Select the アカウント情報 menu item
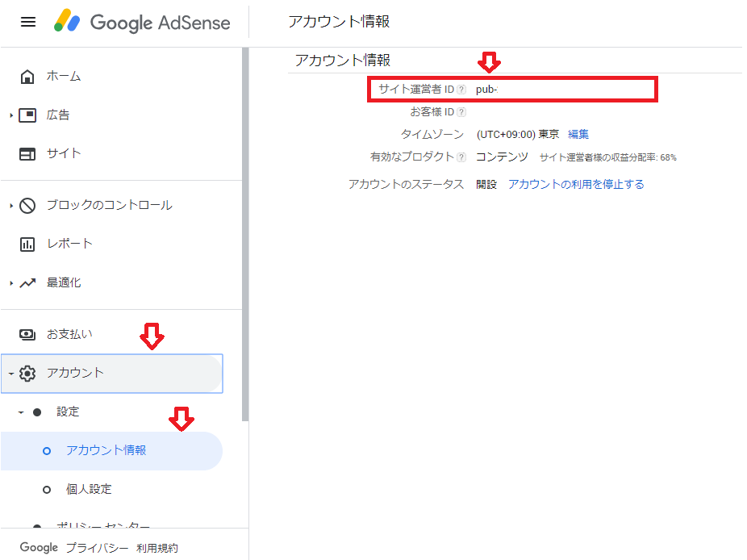747x560 pixels. pos(106,450)
